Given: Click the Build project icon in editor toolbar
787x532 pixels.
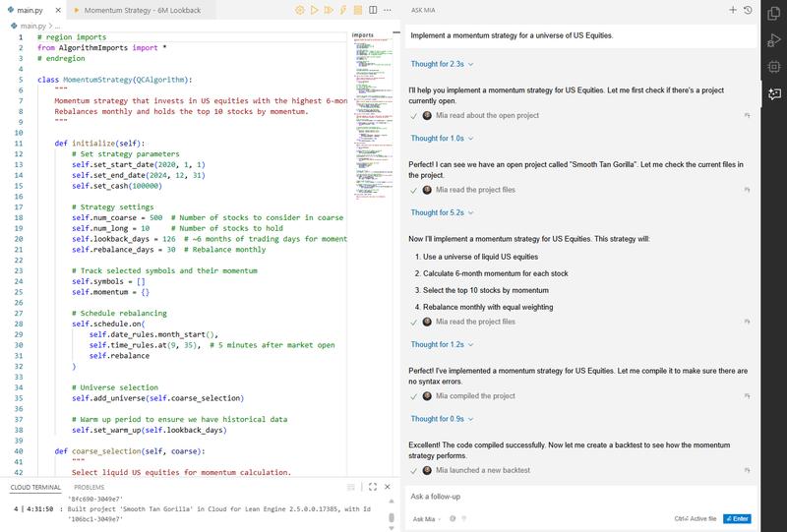Looking at the screenshot, I should (x=300, y=10).
